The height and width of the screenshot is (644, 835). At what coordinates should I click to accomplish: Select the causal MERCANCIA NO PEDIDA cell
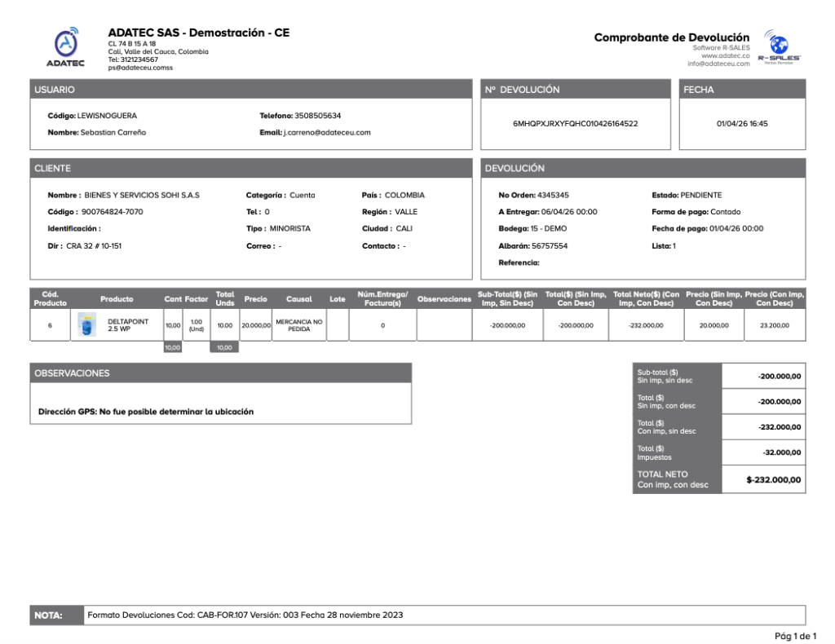298,325
